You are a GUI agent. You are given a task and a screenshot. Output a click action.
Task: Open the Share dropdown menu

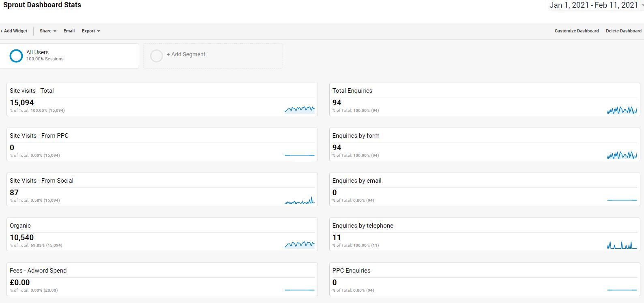pyautogui.click(x=48, y=31)
